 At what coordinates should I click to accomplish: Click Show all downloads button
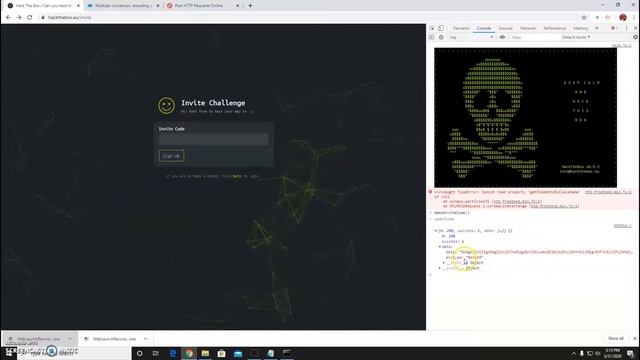coord(616,338)
